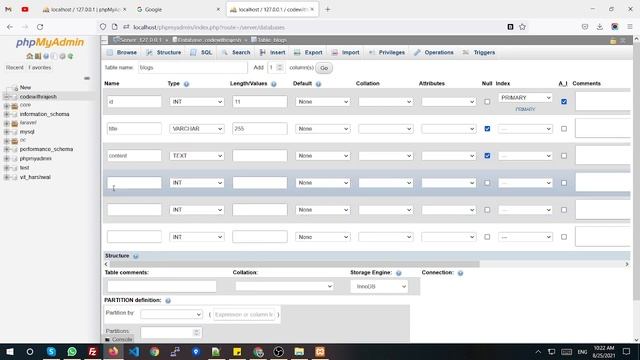Image resolution: width=640 pixels, height=360 pixels.
Task: Open OBS Studio from the taskbar
Action: [278, 351]
